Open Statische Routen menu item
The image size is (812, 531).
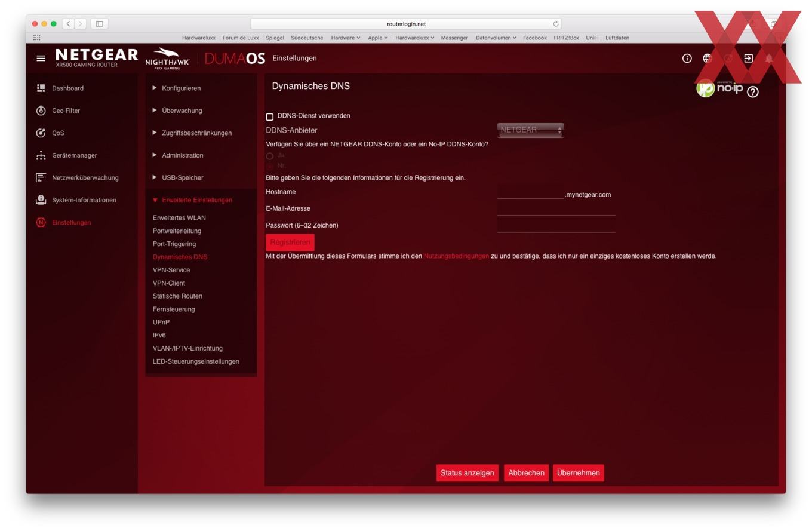[x=177, y=296]
